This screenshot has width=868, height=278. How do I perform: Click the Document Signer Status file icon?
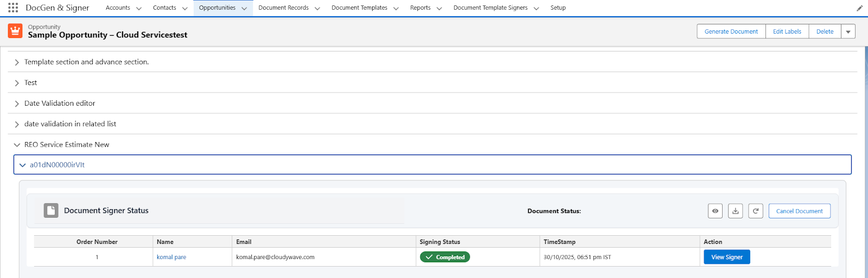(51, 210)
